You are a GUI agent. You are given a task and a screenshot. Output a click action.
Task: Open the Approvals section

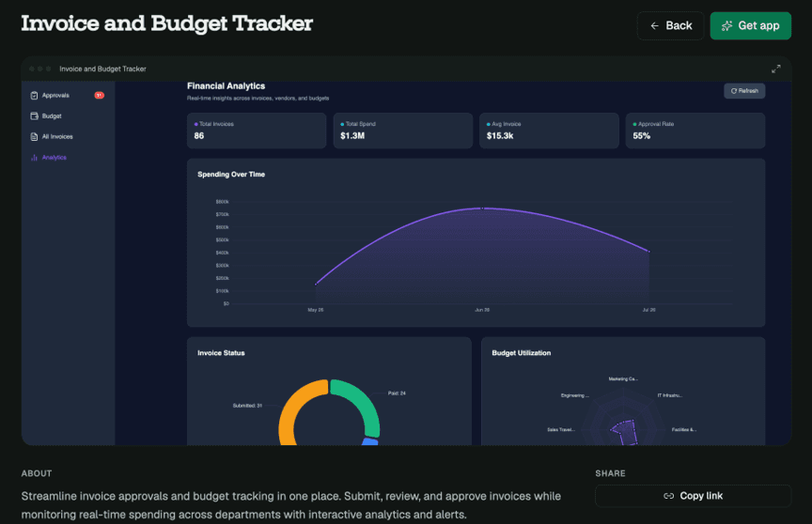[x=68, y=95]
